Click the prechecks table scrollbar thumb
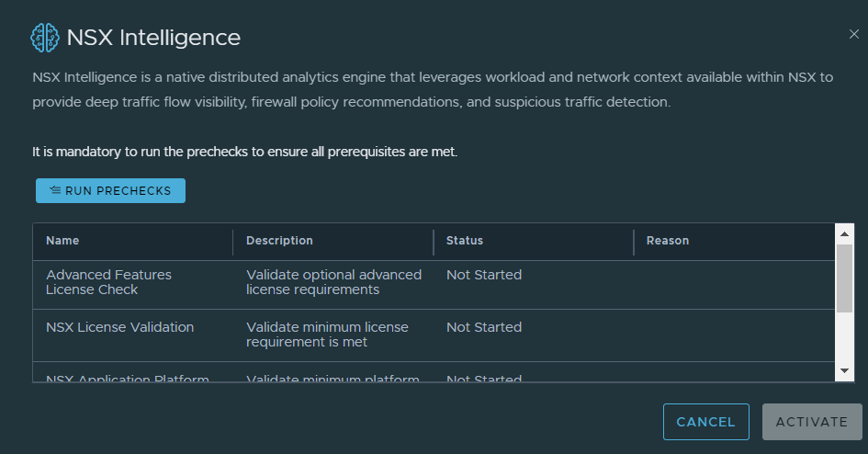The width and height of the screenshot is (868, 454). (x=844, y=278)
